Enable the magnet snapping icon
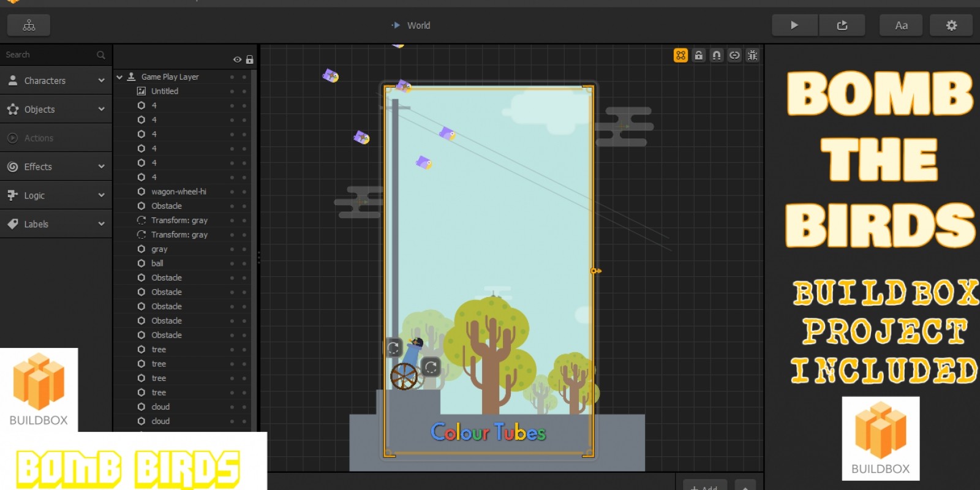The width and height of the screenshot is (980, 490). [717, 55]
